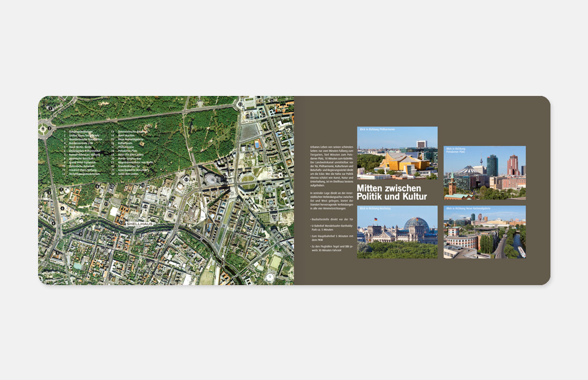588x380 pixels.
Task: Select map marker number 13
Action: coord(143,185)
